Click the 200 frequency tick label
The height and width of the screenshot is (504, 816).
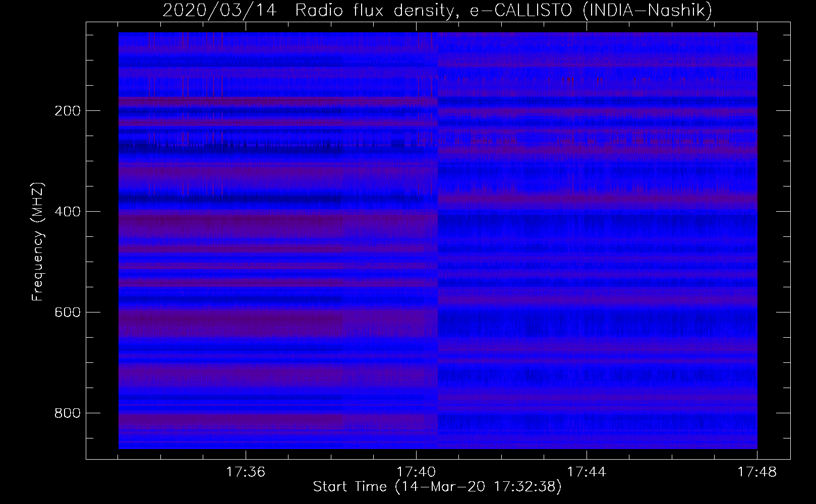pos(67,111)
